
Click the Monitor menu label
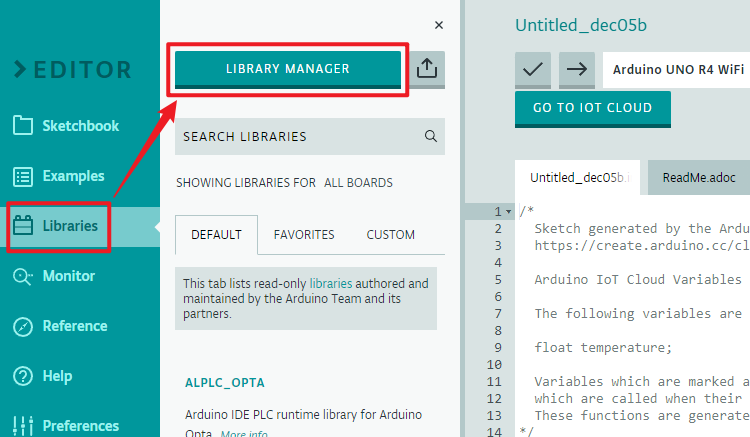[68, 276]
